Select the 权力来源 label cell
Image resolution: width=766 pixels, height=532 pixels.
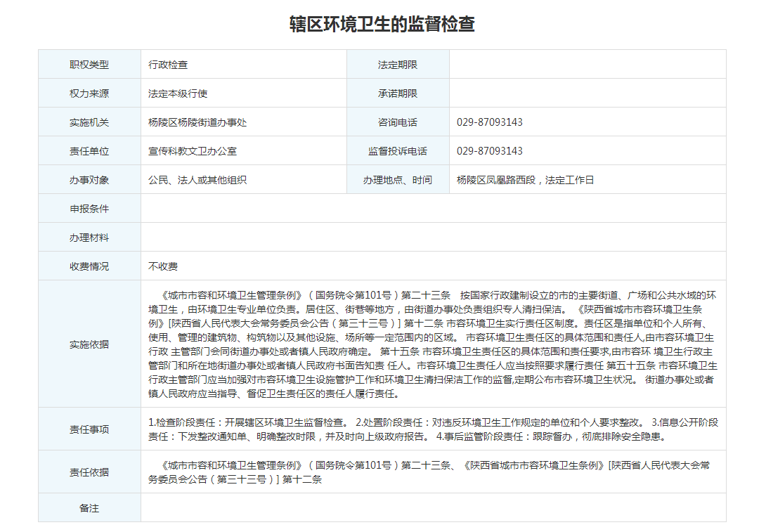[x=89, y=93]
